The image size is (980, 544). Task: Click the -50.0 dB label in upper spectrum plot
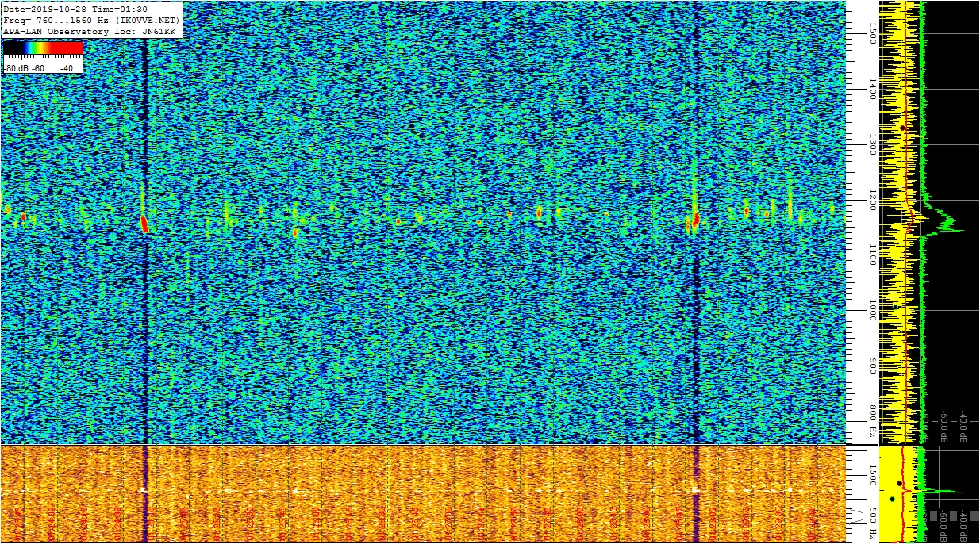(944, 427)
